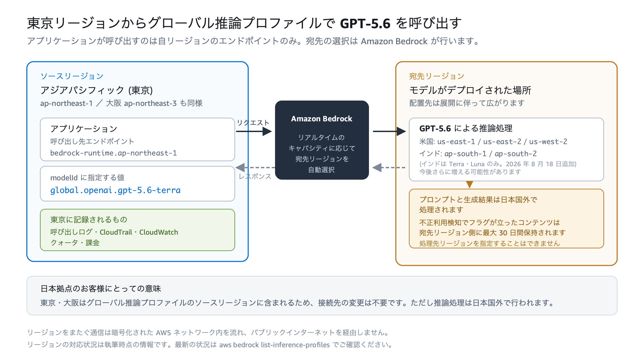The height and width of the screenshot is (362, 644).
Task: Click the 呼び出し先エンドポイント label
Action: click(92, 141)
